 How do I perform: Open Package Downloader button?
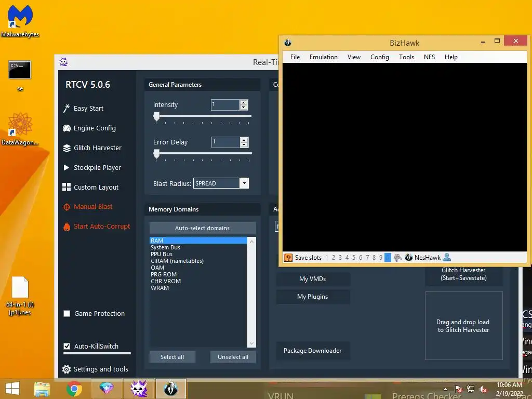(x=312, y=351)
